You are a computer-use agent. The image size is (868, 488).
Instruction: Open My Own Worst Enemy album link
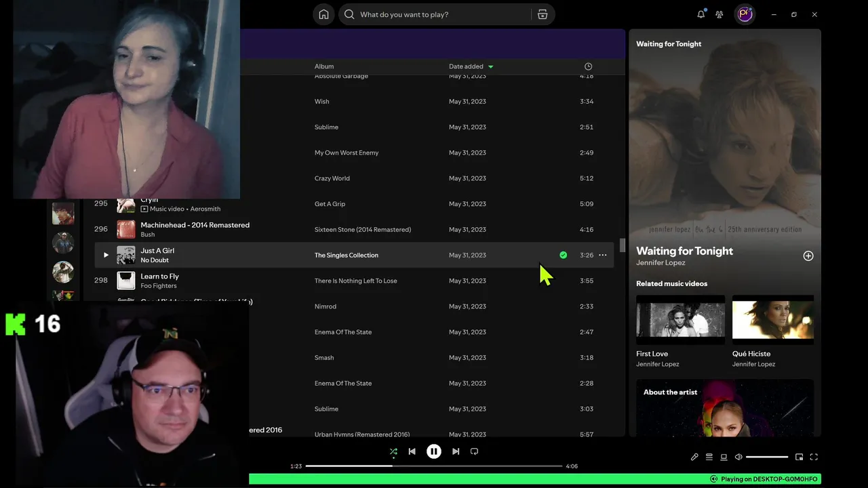347,152
